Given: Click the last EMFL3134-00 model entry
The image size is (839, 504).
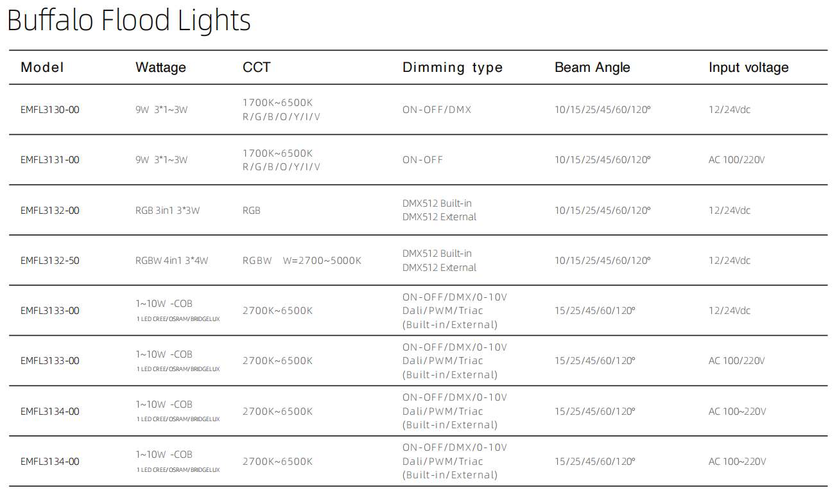Looking at the screenshot, I should pyautogui.click(x=50, y=462).
